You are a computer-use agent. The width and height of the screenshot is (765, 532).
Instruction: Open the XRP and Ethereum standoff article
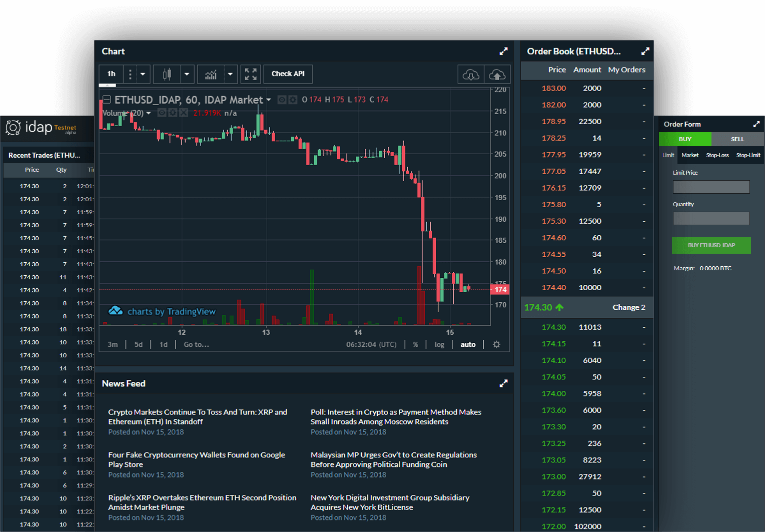pyautogui.click(x=198, y=417)
